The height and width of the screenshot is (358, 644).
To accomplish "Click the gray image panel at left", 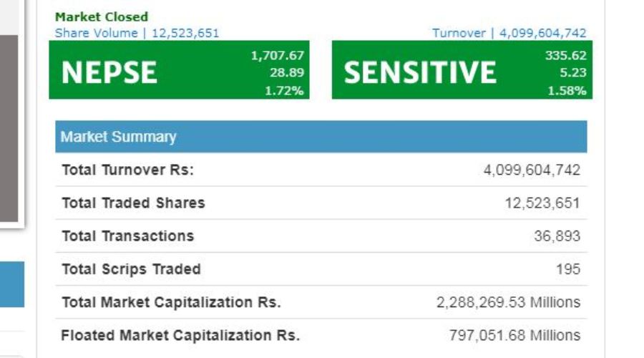I will (x=11, y=129).
